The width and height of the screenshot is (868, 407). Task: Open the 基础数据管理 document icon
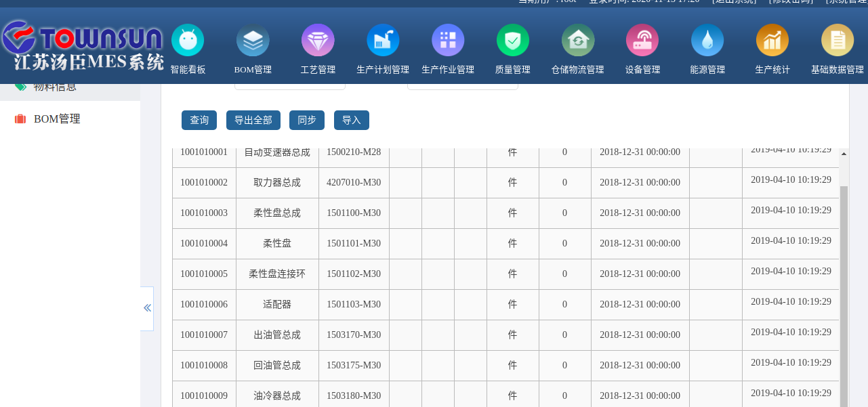838,41
